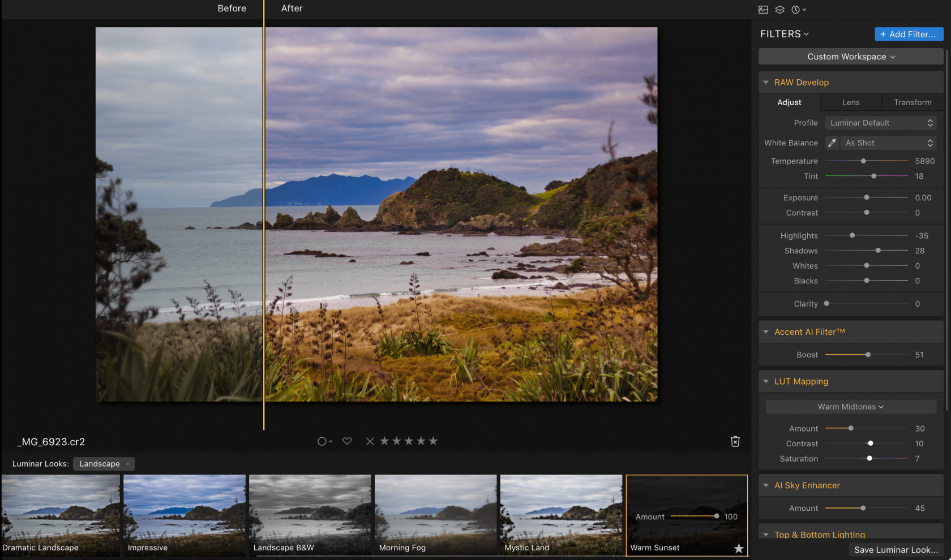Adjust the RAW Develop Contrast slider
Screen dimensions: 951x560
(x=867, y=213)
